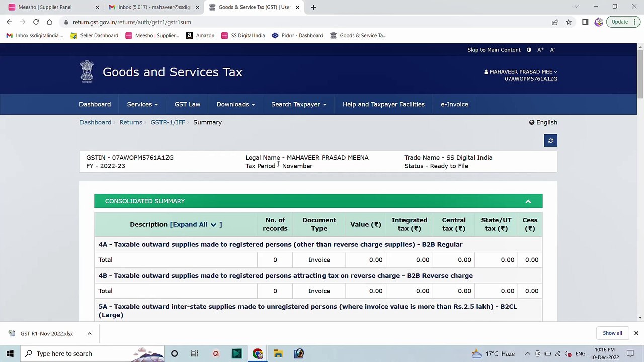Open the browser side panel icon
The image size is (644, 362).
[x=585, y=22]
